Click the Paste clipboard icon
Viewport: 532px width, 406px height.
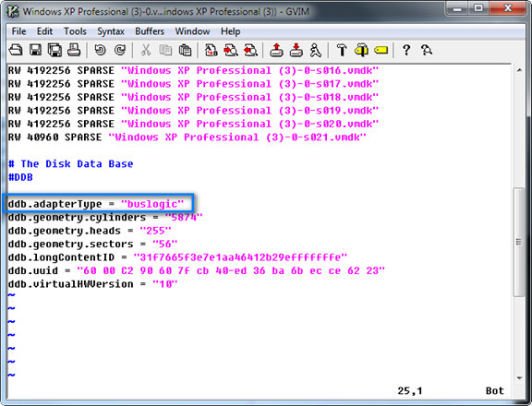click(185, 50)
